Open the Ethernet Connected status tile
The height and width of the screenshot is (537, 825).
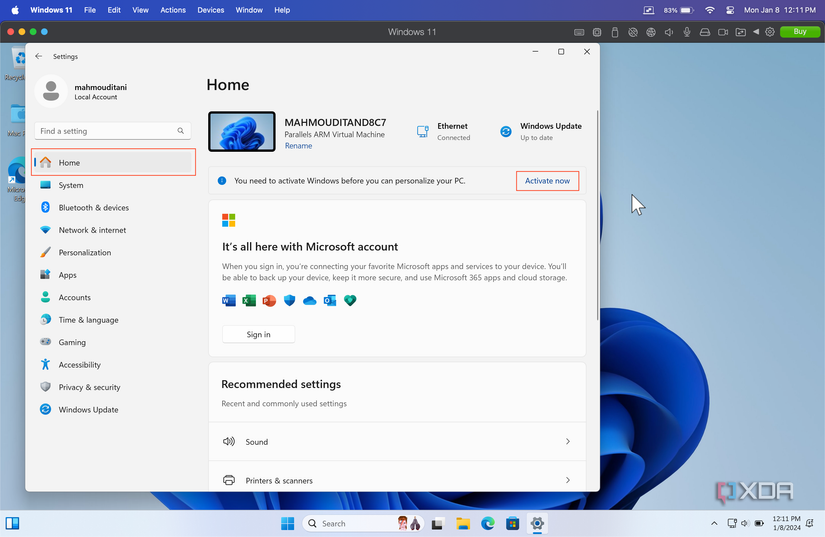[444, 131]
